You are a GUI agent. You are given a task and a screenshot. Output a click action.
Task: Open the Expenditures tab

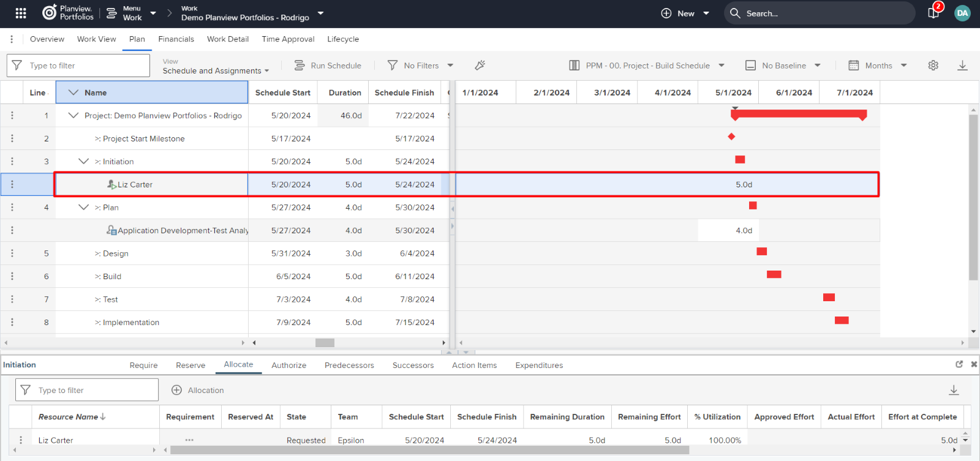[x=539, y=365]
